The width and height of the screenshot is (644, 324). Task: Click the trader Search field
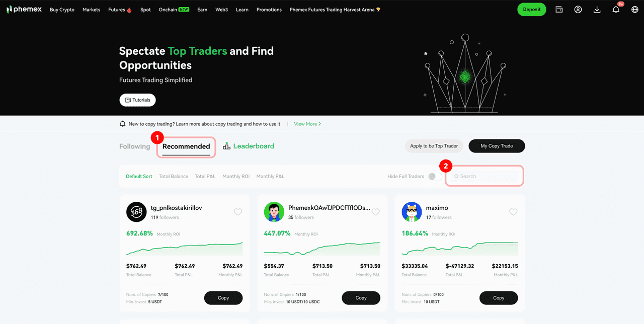(x=485, y=176)
